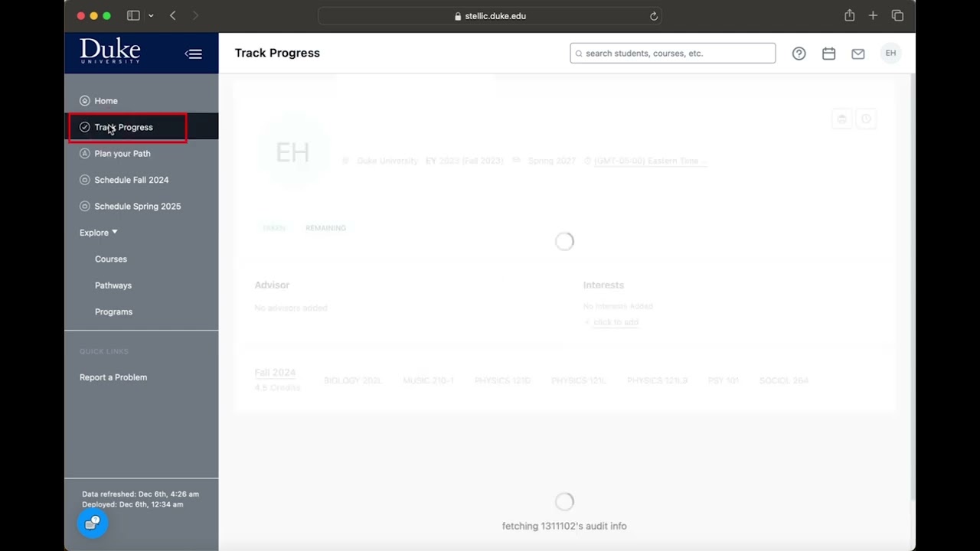Click Report a Problem link
Screen dimensions: 980x551
[113, 377]
